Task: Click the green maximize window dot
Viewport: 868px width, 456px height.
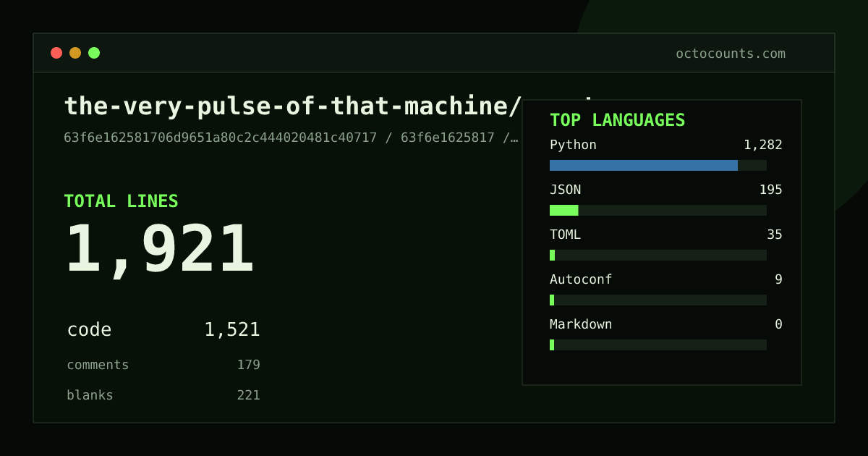Action: click(94, 53)
